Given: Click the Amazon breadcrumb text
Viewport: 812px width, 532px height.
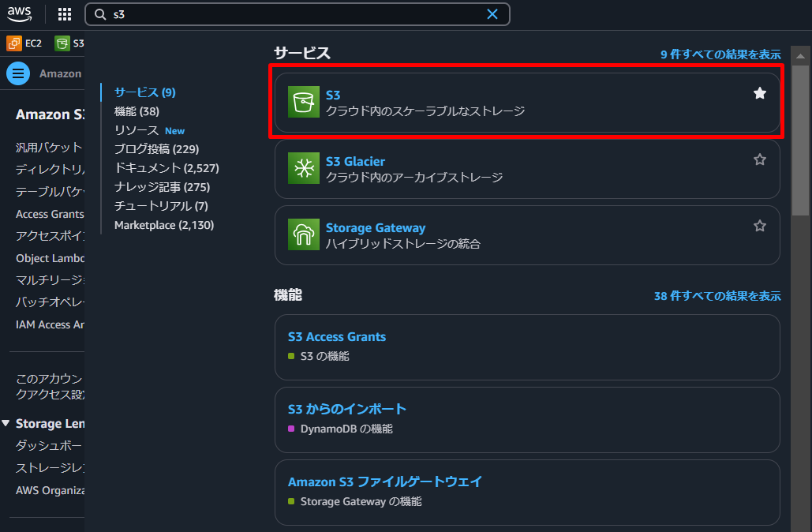Looking at the screenshot, I should [x=61, y=73].
